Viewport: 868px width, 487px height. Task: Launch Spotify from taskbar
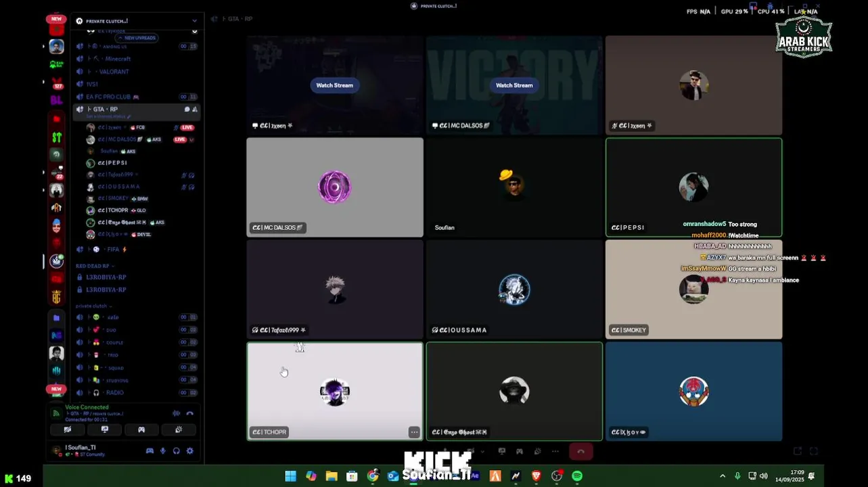click(x=577, y=476)
